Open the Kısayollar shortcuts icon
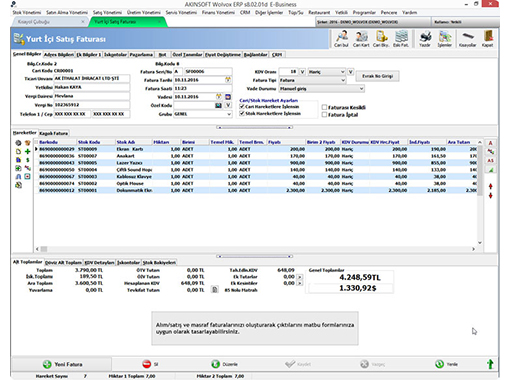Screen dimensions: 510x380 coord(468,38)
